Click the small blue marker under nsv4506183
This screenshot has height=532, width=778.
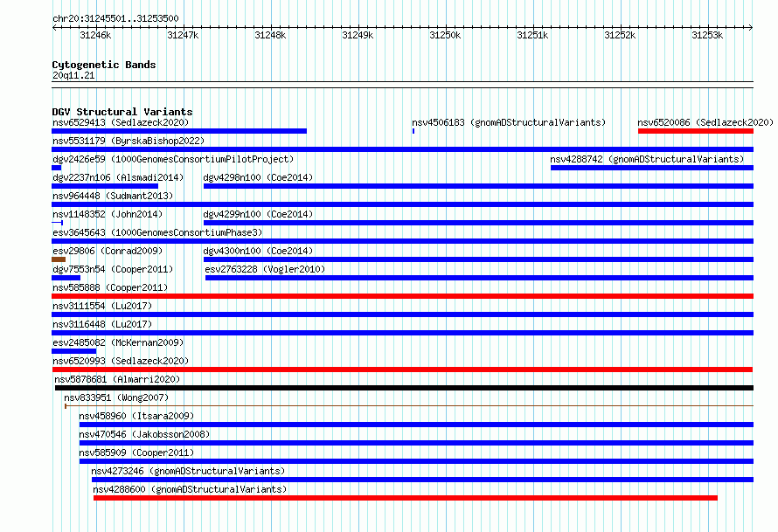[413, 131]
